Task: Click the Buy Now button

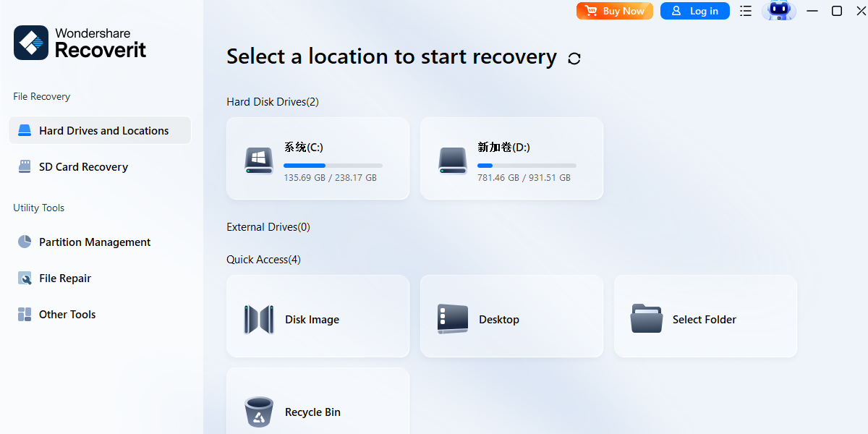Action: click(614, 11)
